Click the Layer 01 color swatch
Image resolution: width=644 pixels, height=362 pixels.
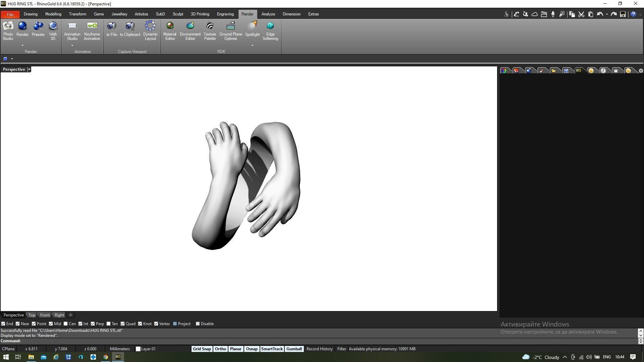pyautogui.click(x=138, y=349)
